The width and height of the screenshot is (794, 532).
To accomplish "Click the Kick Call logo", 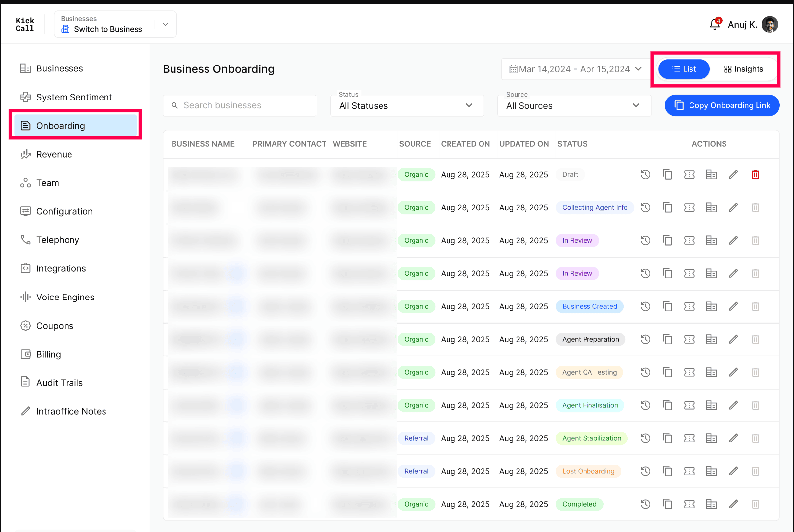I will point(25,24).
